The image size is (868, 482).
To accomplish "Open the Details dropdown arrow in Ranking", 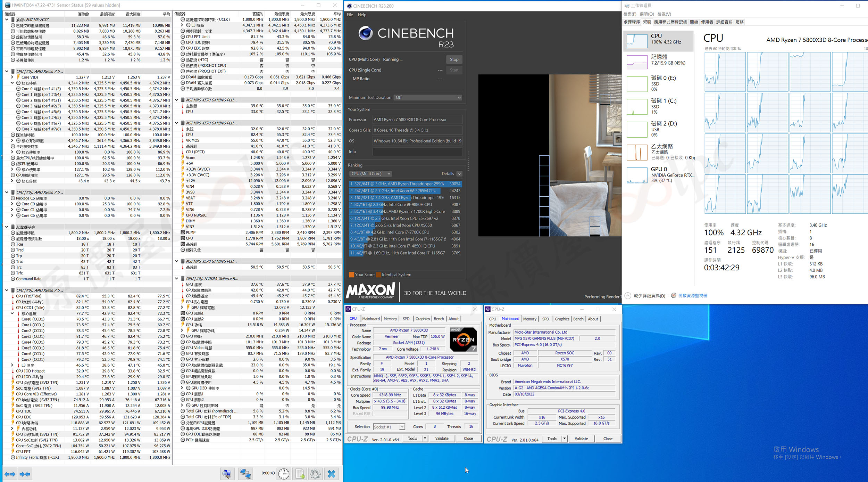I will click(459, 174).
